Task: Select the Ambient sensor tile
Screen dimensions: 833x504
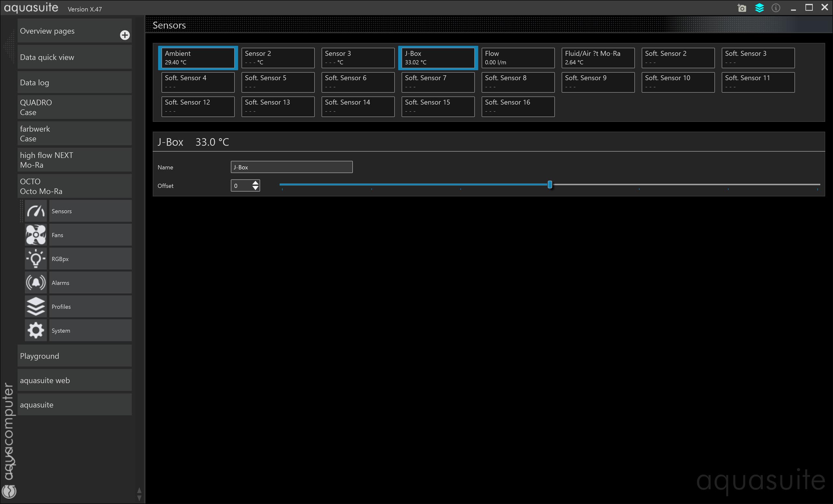Action: (198, 58)
